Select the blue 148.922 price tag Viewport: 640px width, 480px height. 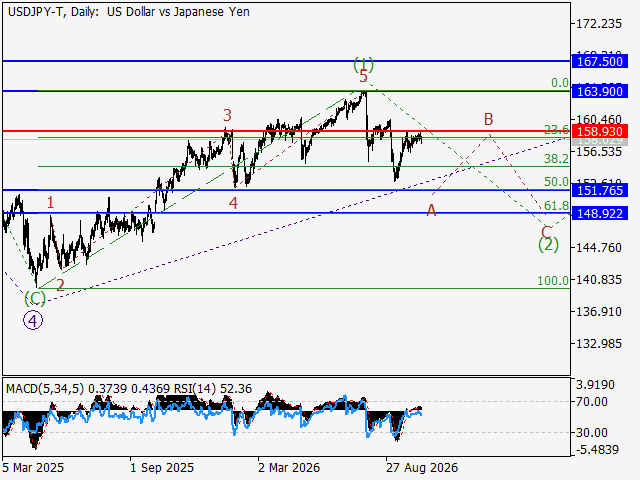[x=600, y=213]
